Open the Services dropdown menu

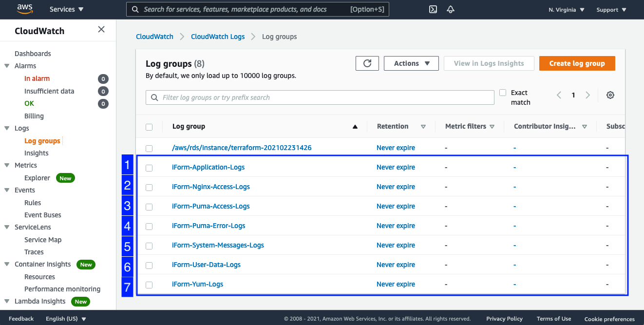tap(67, 9)
